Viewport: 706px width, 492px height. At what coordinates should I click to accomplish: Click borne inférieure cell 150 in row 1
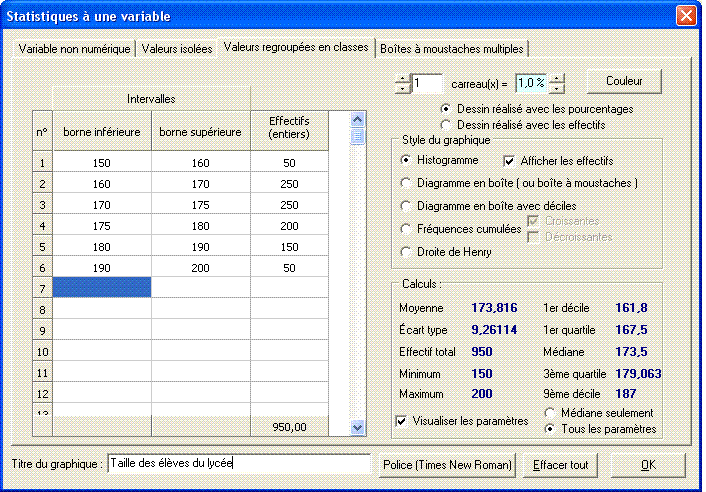click(102, 162)
